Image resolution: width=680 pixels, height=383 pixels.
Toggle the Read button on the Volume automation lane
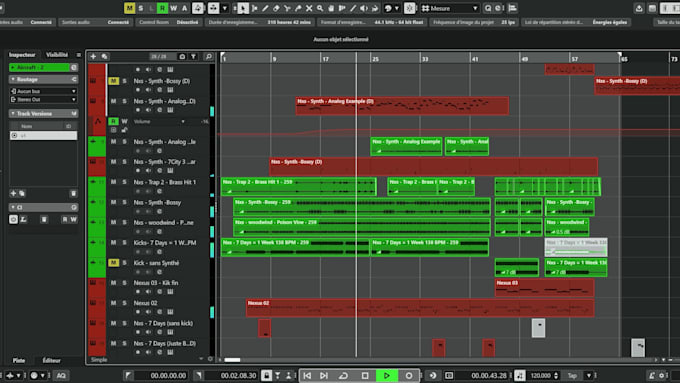tap(114, 121)
